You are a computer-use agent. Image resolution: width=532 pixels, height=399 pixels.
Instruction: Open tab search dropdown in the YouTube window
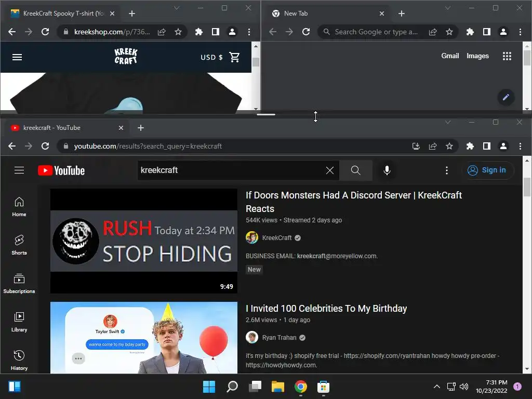point(448,122)
